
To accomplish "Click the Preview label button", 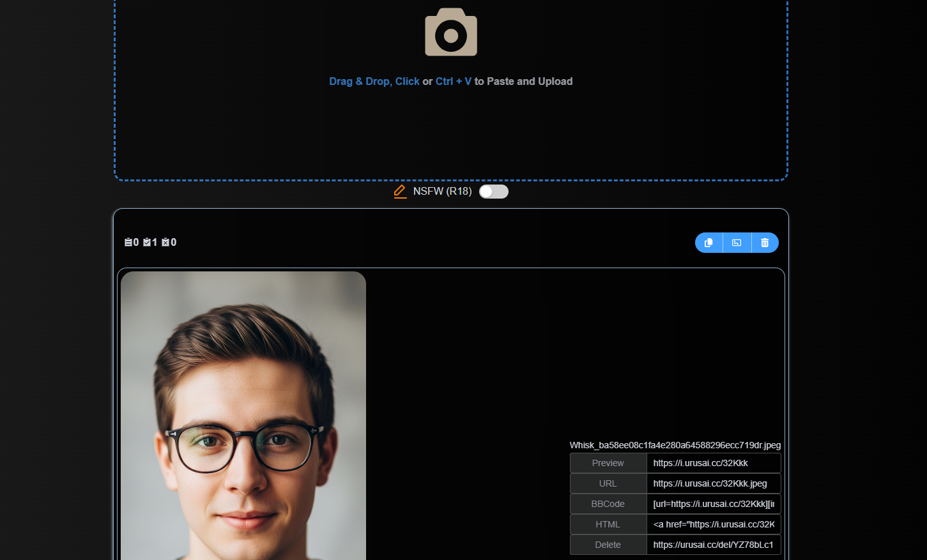I will pyautogui.click(x=608, y=463).
